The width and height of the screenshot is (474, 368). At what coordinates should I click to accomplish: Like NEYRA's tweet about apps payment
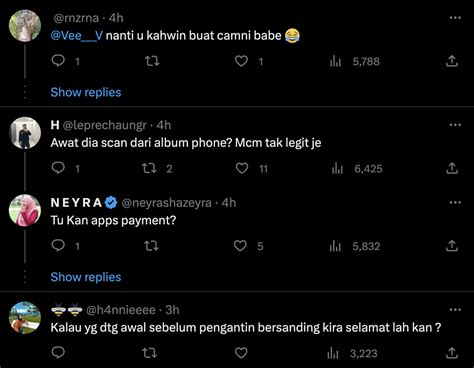240,246
